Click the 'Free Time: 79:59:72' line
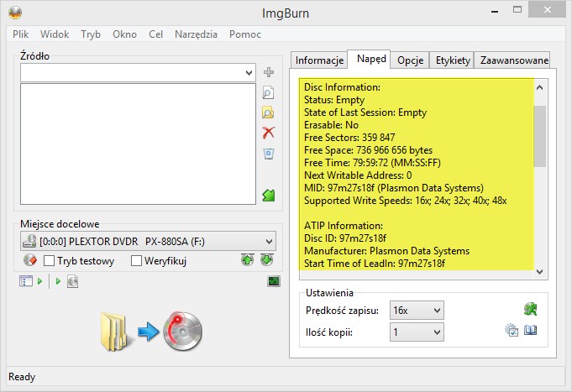The width and height of the screenshot is (572, 392). (372, 163)
